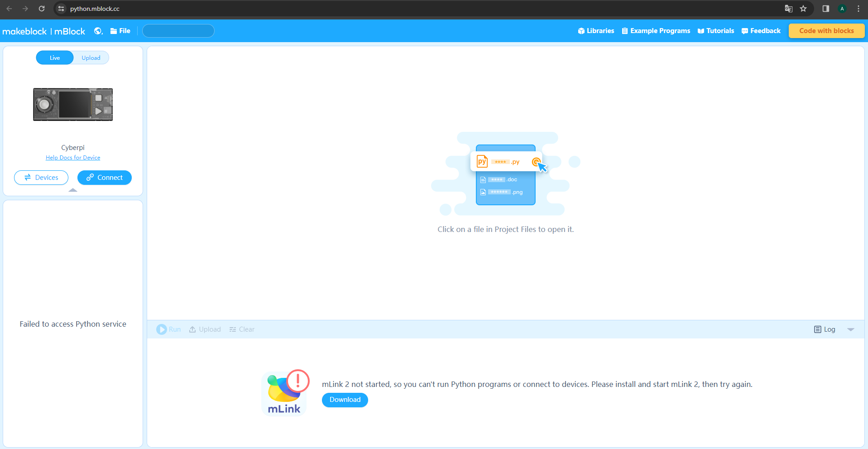Image resolution: width=868 pixels, height=449 pixels.
Task: Open Example Programs
Action: point(656,31)
